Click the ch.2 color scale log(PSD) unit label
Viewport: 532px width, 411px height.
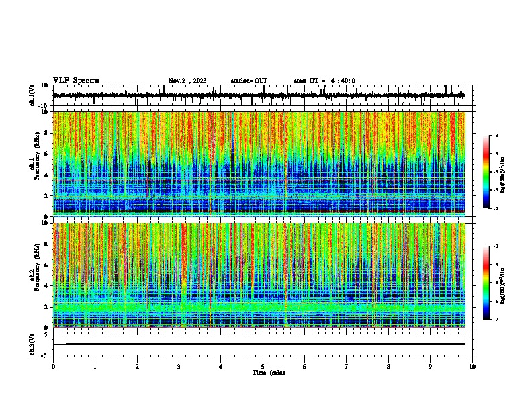pos(503,286)
